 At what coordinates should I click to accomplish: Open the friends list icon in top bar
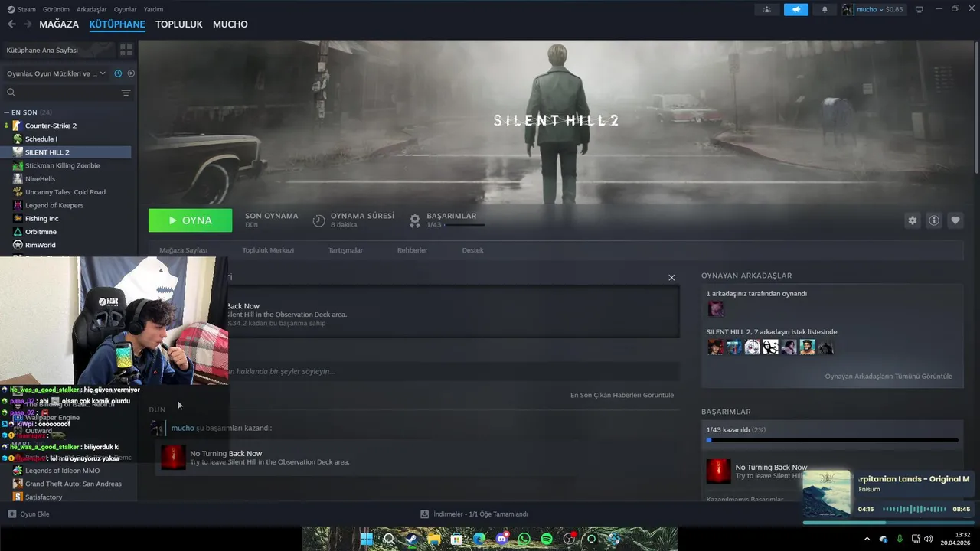click(x=766, y=9)
